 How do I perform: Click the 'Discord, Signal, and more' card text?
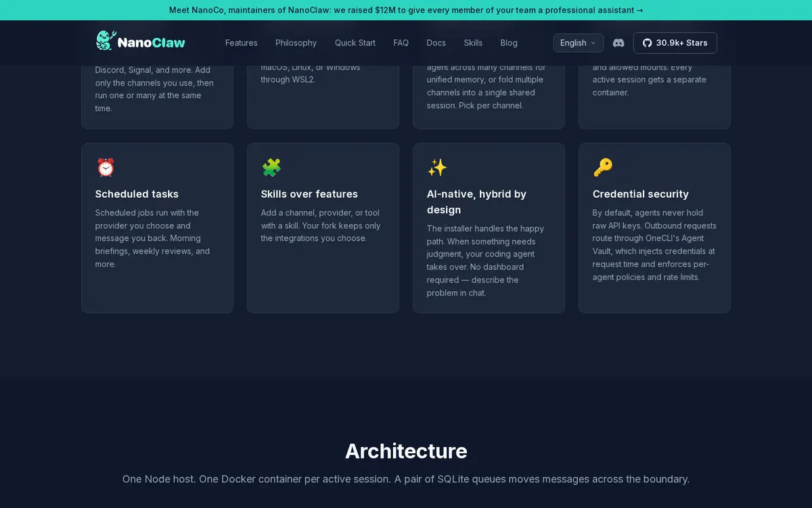tap(154, 89)
